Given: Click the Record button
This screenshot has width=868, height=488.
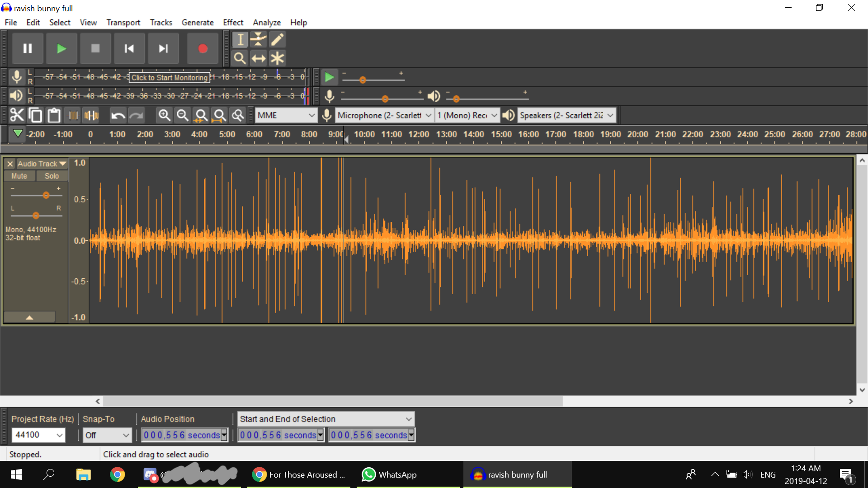Looking at the screenshot, I should click(x=203, y=48).
